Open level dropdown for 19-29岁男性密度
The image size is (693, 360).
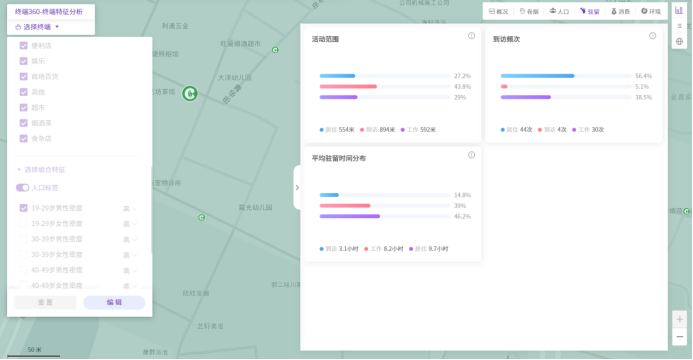coord(130,208)
